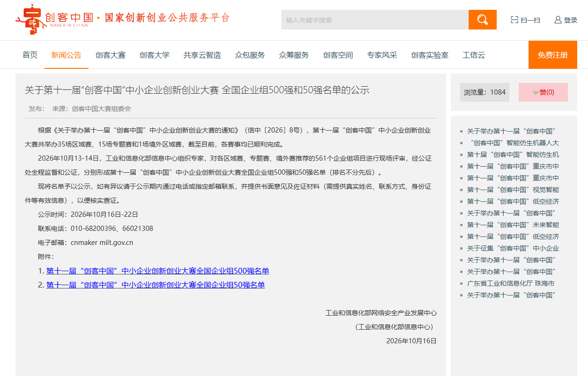588x384 pixels.
Task: Click the 免费注册 register button
Action: (553, 55)
